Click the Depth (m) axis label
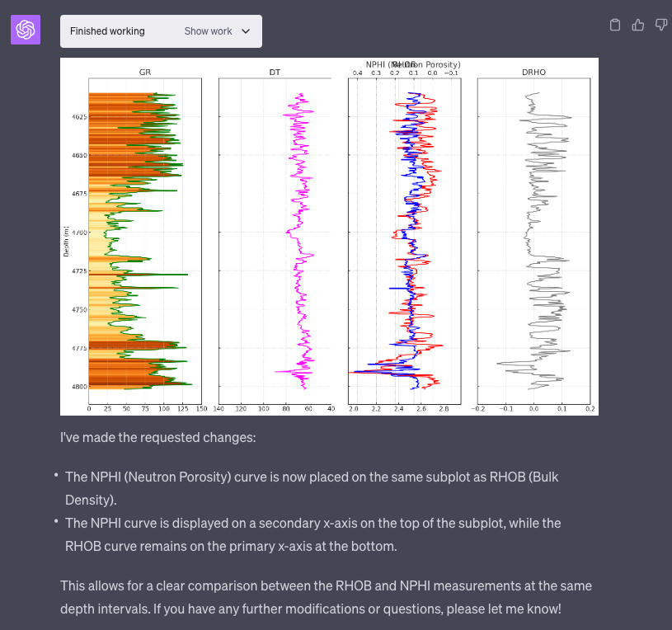Screen dimensions: 672x630 66,242
